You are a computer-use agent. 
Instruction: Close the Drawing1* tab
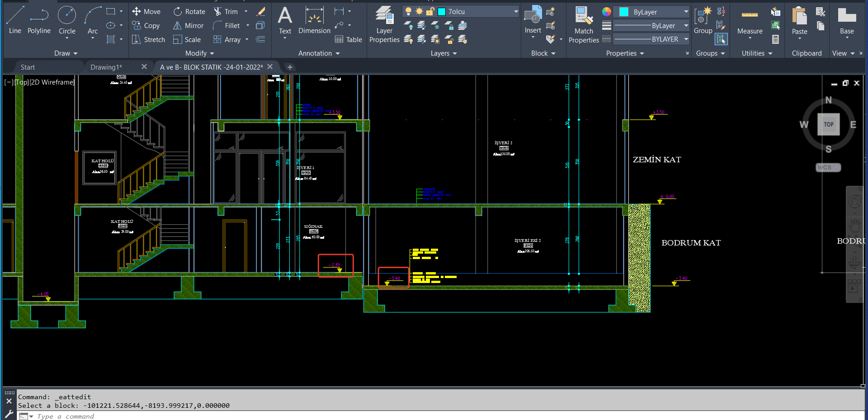pyautogui.click(x=144, y=66)
